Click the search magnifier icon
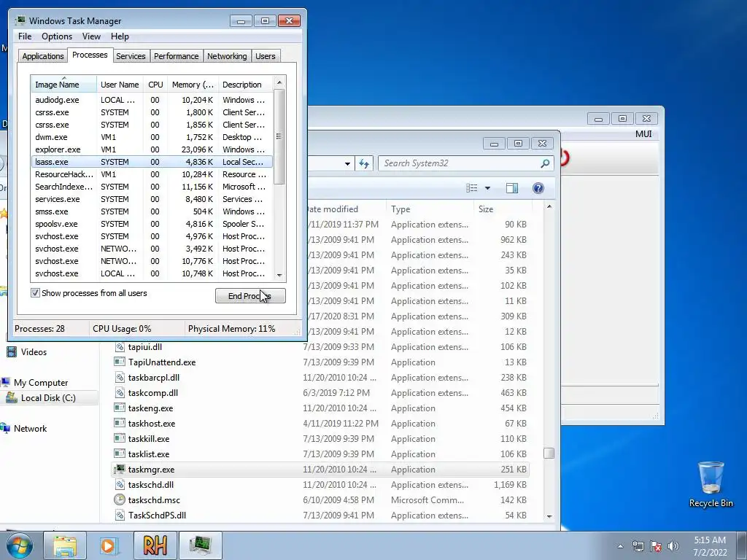 (x=545, y=163)
